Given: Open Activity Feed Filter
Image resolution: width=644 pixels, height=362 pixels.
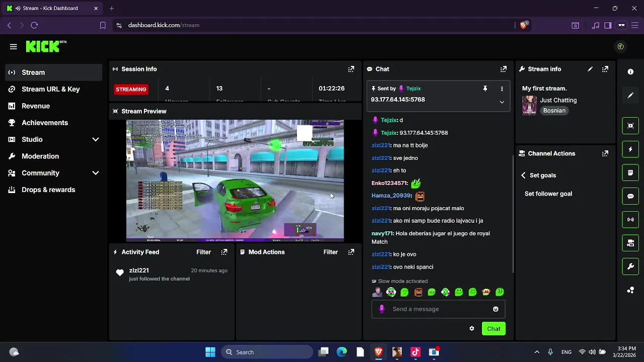Looking at the screenshot, I should point(203,252).
